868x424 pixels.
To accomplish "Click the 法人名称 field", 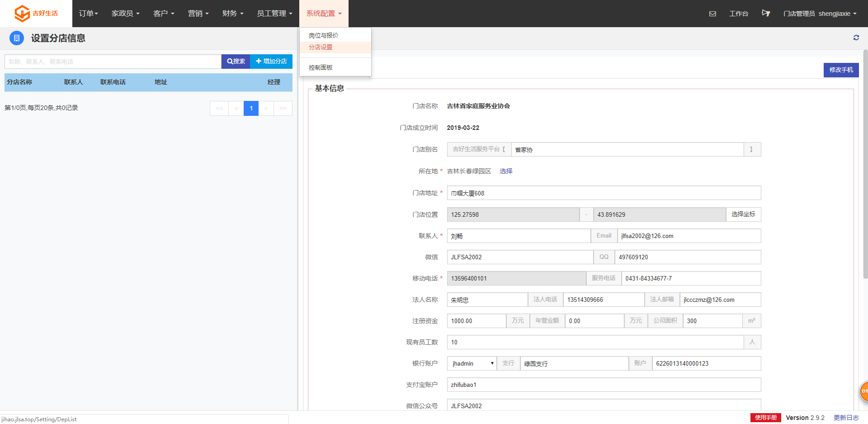I will click(x=487, y=300).
